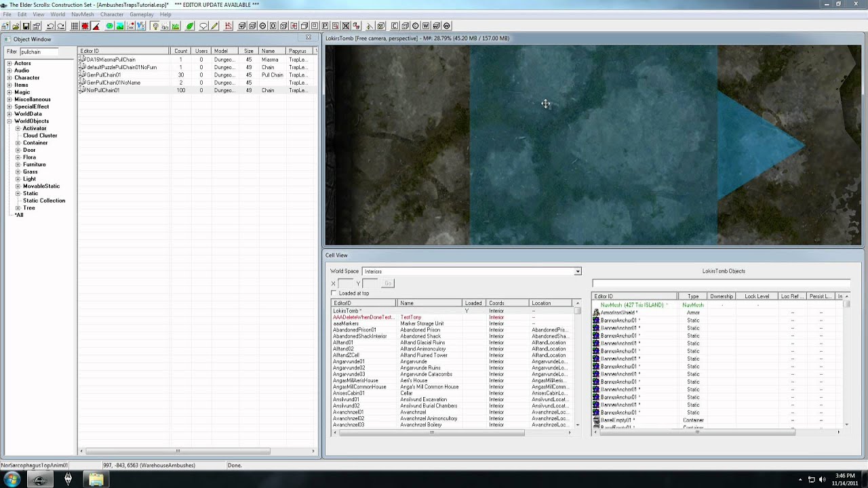The image size is (868, 488).
Task: Select the NavMesh 427 Tris row
Action: tap(719, 305)
